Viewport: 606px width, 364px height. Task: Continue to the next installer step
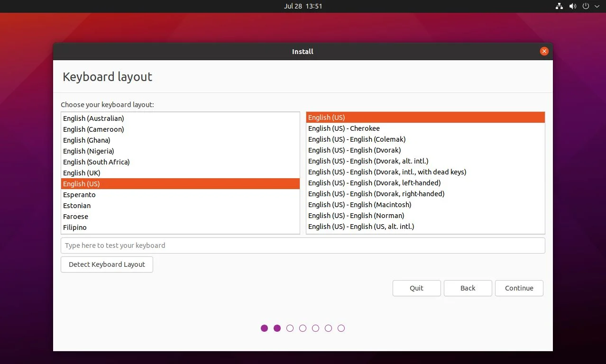519,288
